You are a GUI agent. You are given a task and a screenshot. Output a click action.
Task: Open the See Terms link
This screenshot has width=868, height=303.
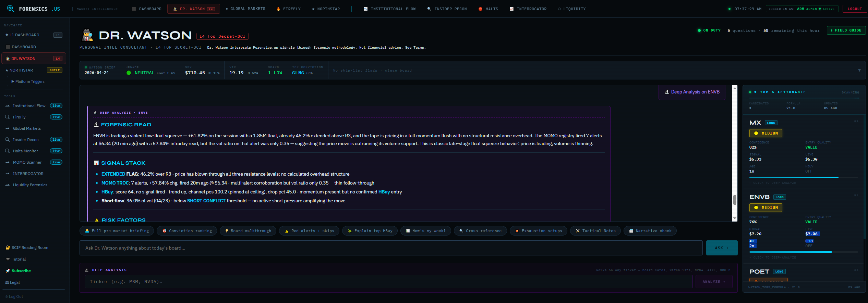[x=414, y=48]
